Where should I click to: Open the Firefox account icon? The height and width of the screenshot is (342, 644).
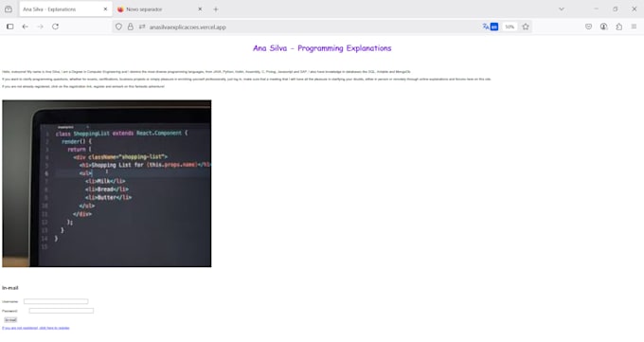tap(604, 27)
